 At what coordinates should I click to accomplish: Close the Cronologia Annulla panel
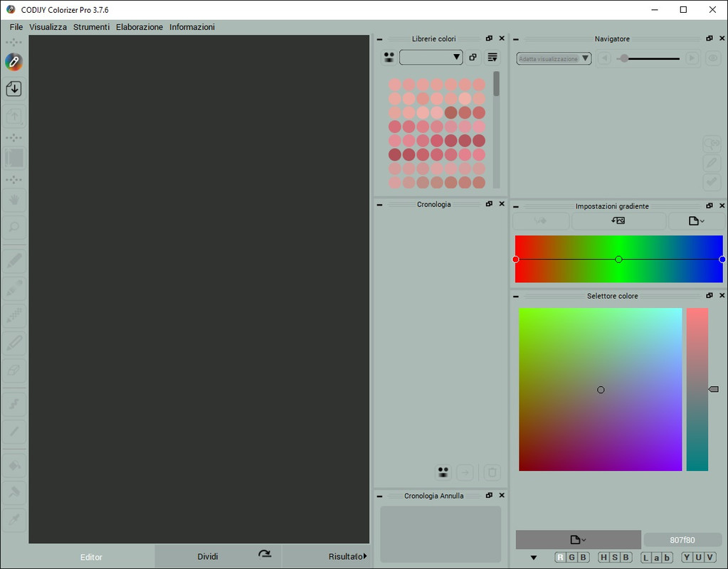pos(502,495)
